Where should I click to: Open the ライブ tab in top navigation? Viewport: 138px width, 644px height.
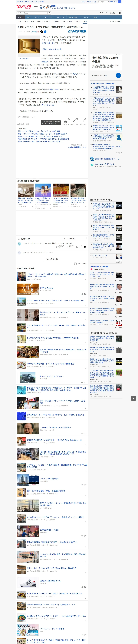click(37, 17)
